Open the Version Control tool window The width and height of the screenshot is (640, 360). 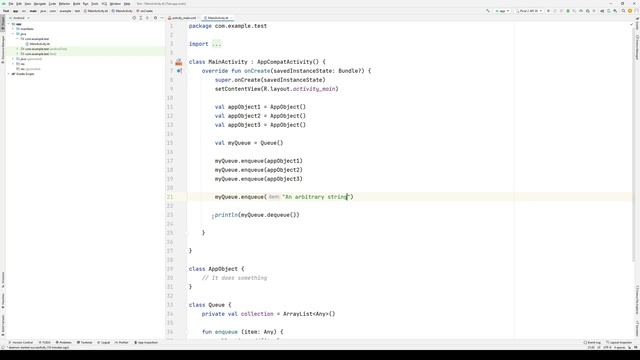point(21,342)
